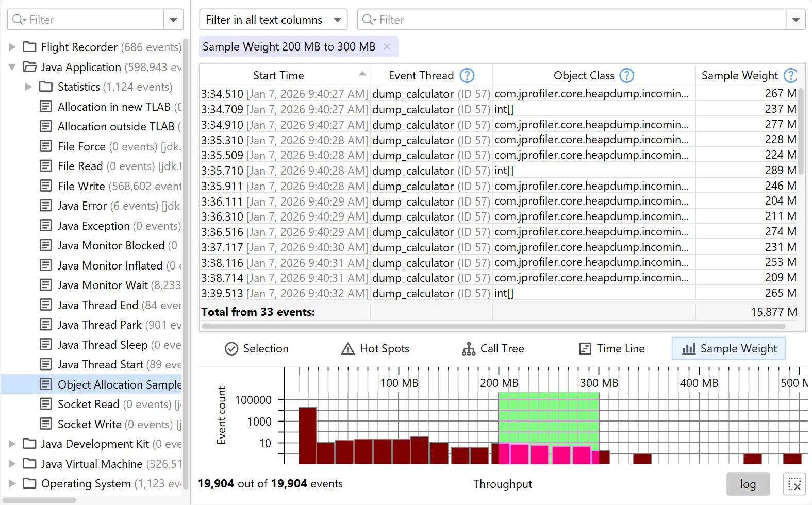Viewport: 812px width, 505px height.
Task: Click the Java Virtual Machine folder icon
Action: tap(30, 464)
